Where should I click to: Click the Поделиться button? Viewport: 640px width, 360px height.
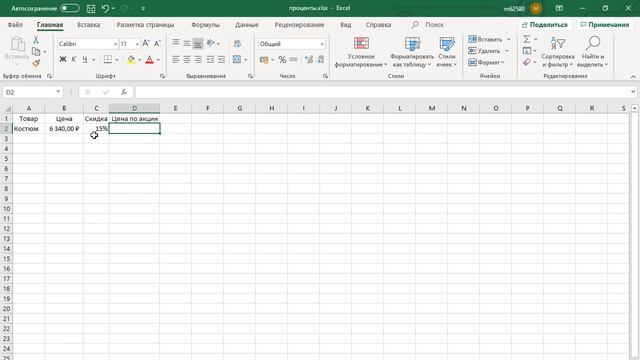click(x=545, y=25)
